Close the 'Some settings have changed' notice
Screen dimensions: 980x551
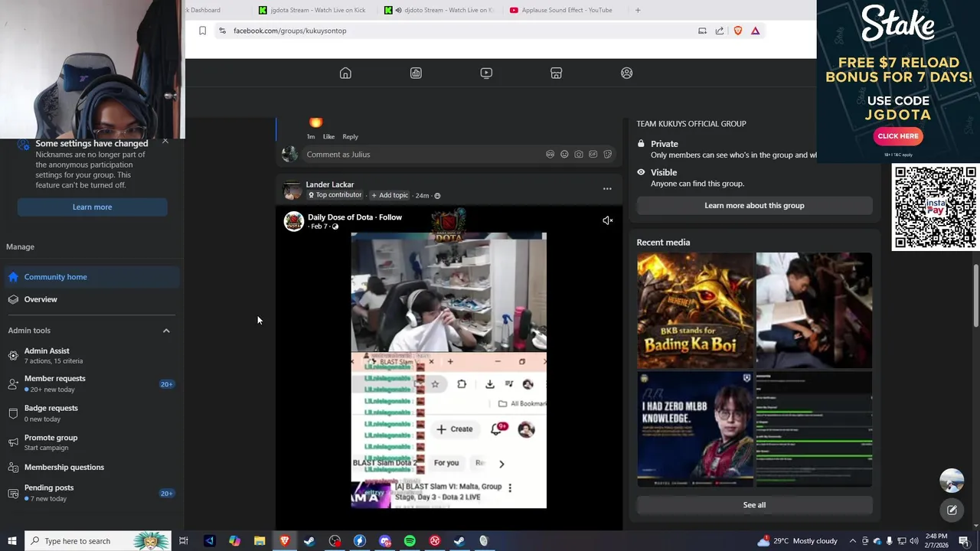[165, 142]
